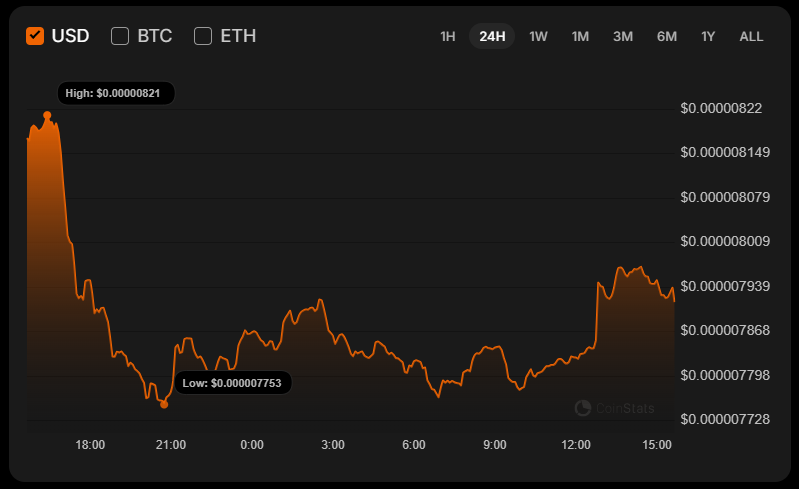Enable the ETH currency checkbox

pyautogui.click(x=203, y=36)
